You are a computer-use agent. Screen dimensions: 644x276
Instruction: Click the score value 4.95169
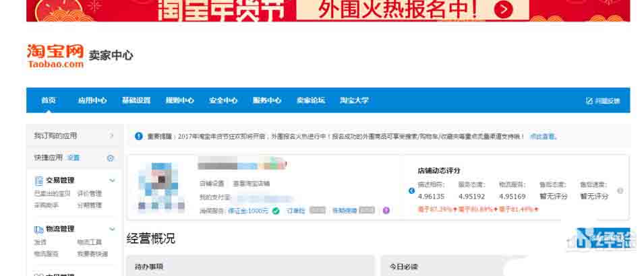(513, 197)
